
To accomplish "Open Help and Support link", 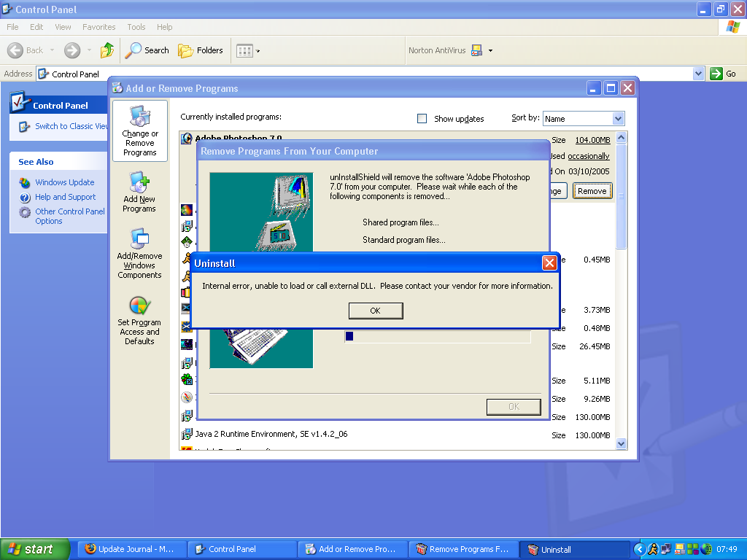I will click(65, 197).
